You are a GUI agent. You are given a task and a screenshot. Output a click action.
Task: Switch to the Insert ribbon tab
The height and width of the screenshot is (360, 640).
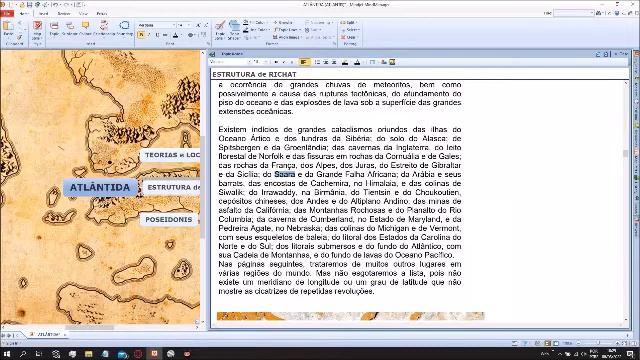43,13
